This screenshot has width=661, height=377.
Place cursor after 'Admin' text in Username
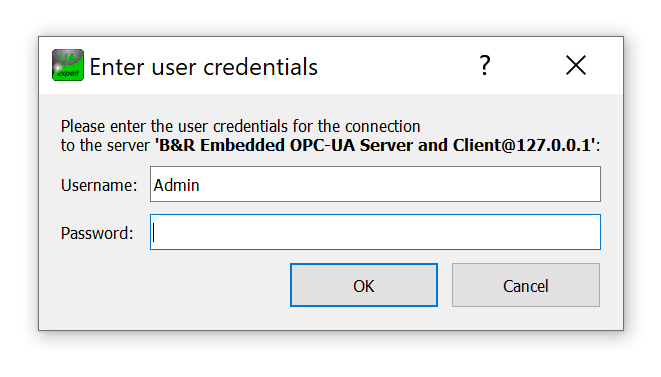coord(201,185)
